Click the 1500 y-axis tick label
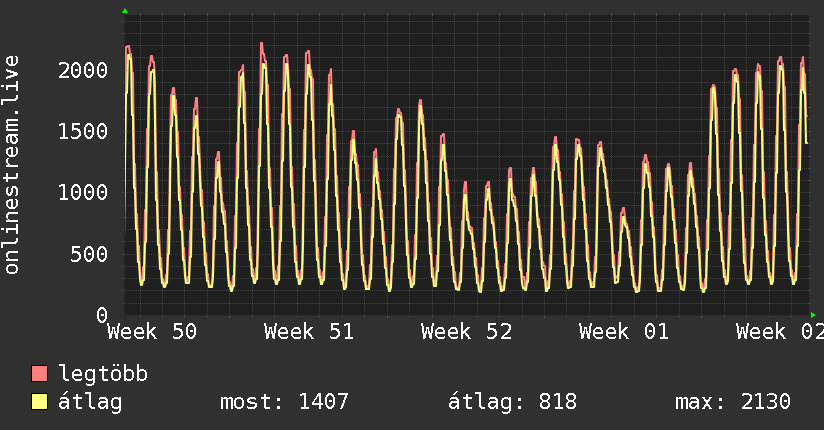The height and width of the screenshot is (430, 824). pos(83,131)
